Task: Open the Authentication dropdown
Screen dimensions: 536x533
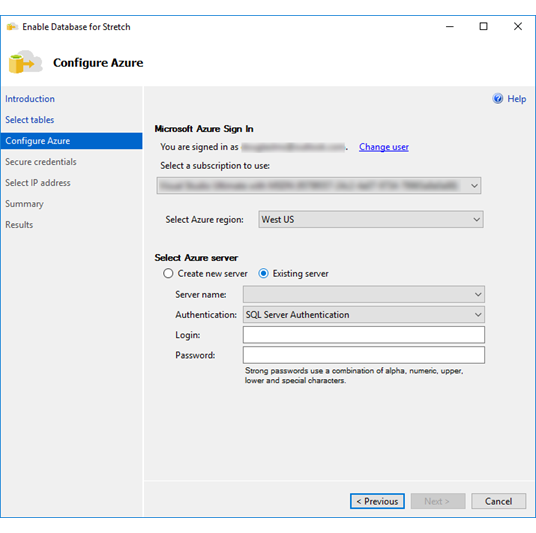Action: pos(364,315)
